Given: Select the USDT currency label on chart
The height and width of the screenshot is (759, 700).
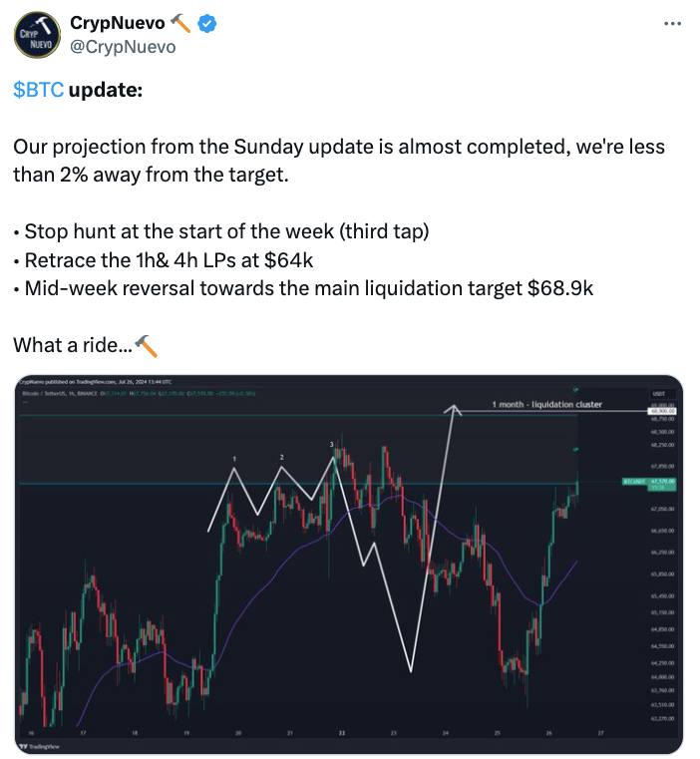Looking at the screenshot, I should pyautogui.click(x=658, y=394).
